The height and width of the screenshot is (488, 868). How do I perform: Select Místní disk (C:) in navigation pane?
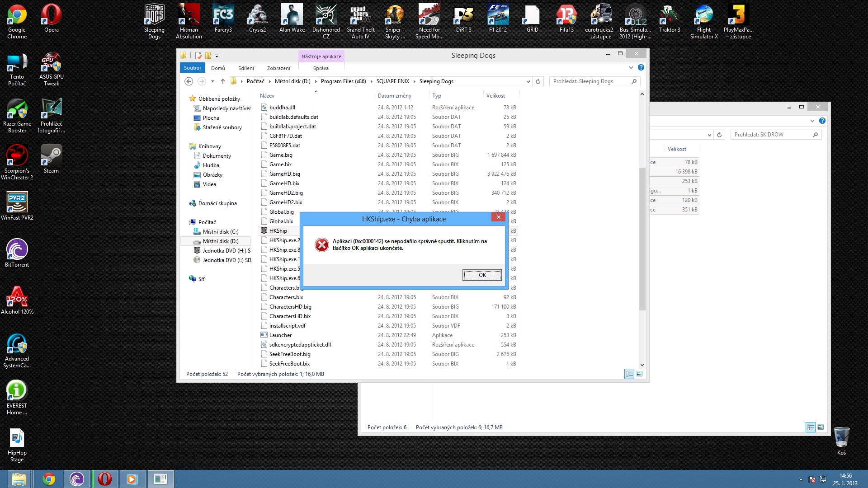[x=220, y=231]
